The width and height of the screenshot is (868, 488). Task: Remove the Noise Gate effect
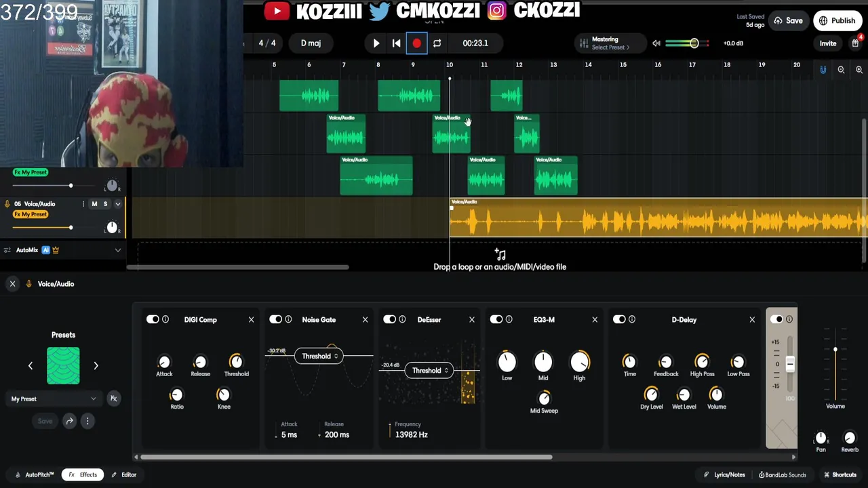365,320
